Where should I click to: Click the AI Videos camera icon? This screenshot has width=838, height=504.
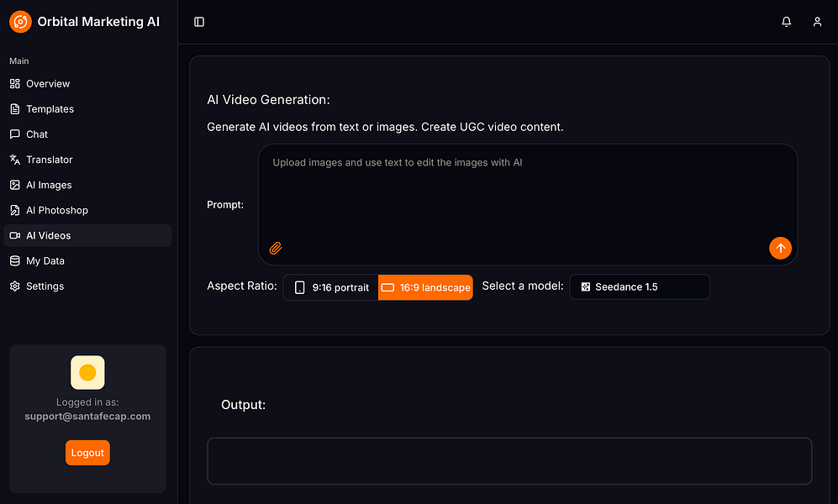[15, 235]
